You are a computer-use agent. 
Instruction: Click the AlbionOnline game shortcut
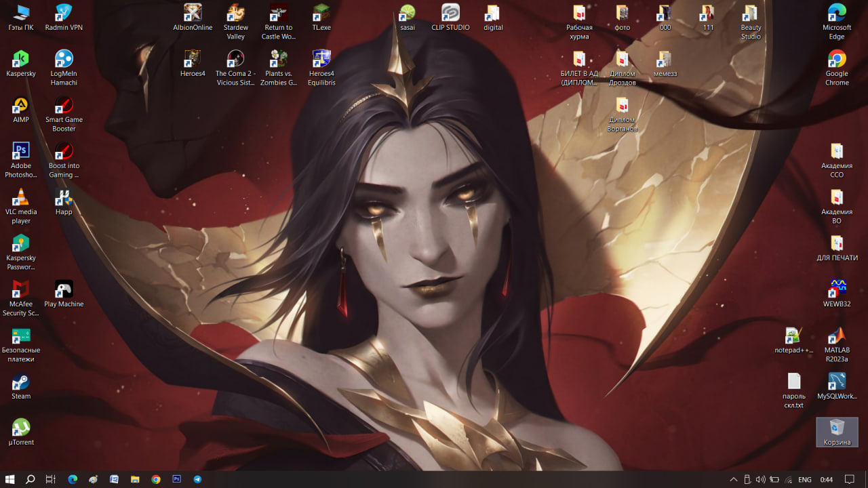click(193, 14)
